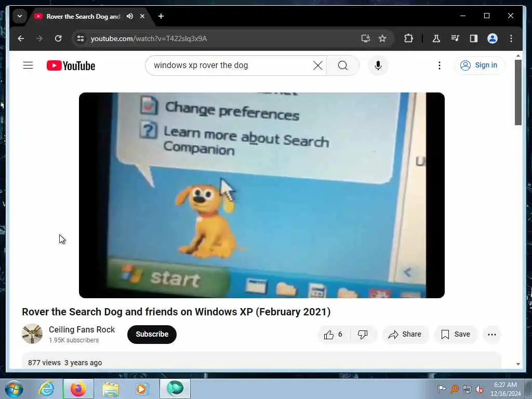Open the network icon in system tray
Screen dimensions: 532x399
point(467,389)
